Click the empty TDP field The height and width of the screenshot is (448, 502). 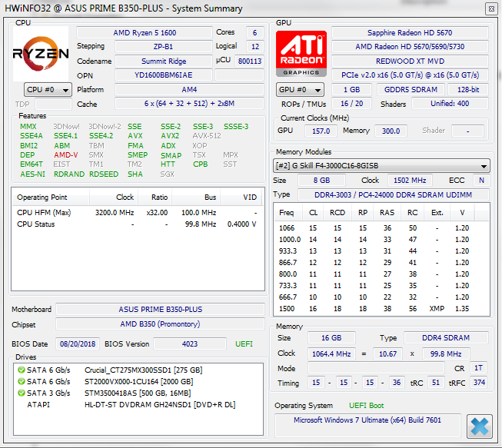pos(53,104)
